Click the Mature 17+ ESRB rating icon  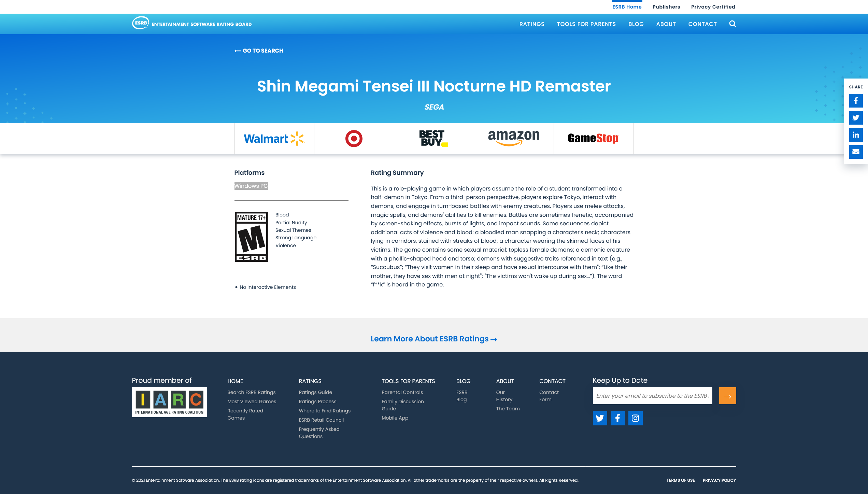tap(252, 237)
